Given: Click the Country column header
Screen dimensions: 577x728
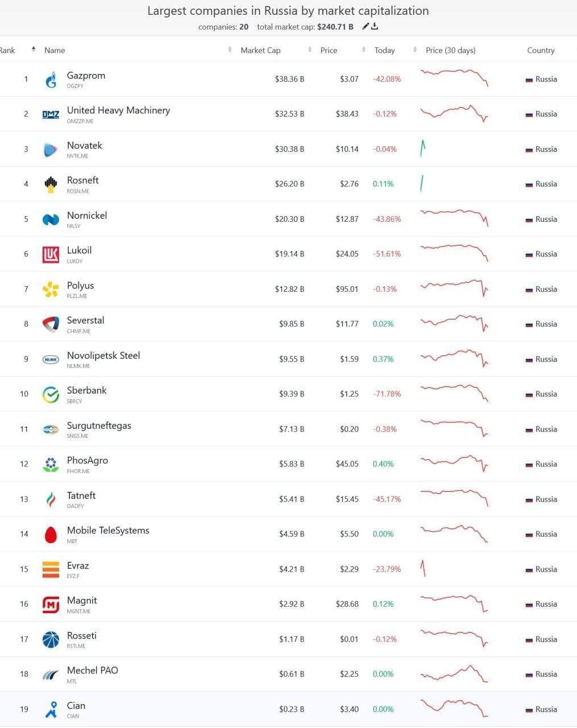Looking at the screenshot, I should (541, 50).
